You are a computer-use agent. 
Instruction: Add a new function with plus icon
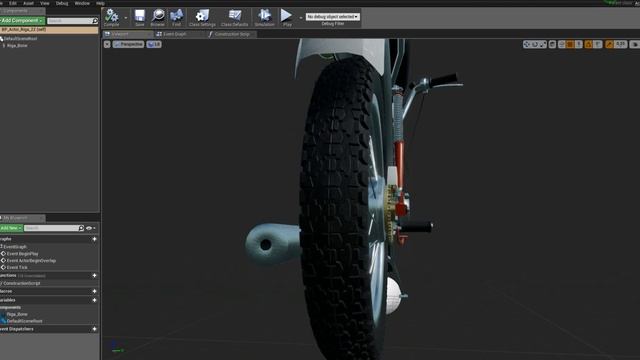[x=94, y=276]
